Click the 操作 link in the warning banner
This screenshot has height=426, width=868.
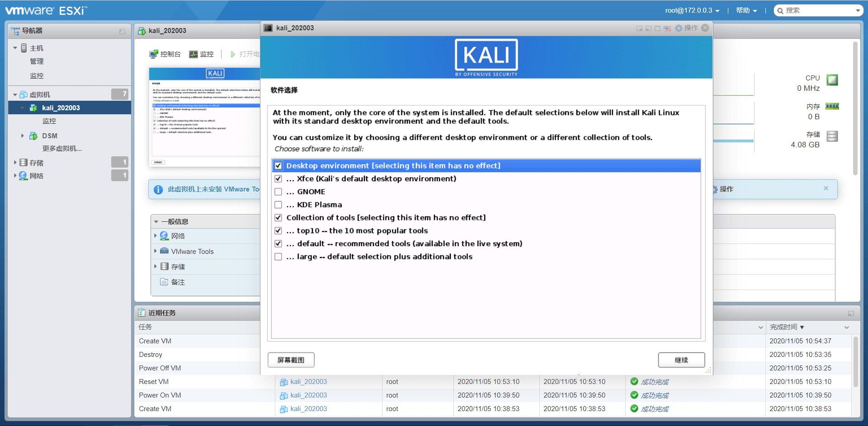[x=726, y=189]
